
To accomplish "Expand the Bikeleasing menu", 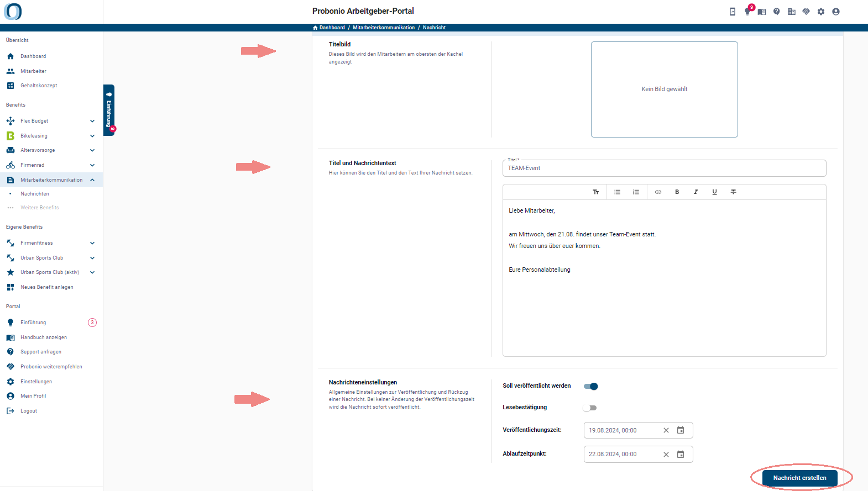I will point(92,136).
